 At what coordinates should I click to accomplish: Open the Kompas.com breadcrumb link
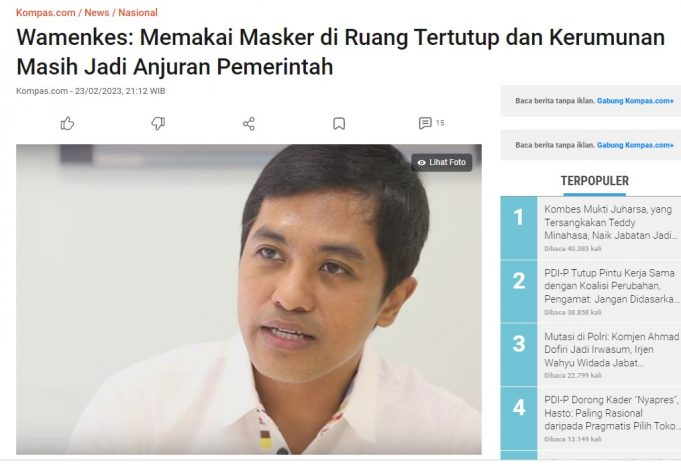[x=46, y=13]
